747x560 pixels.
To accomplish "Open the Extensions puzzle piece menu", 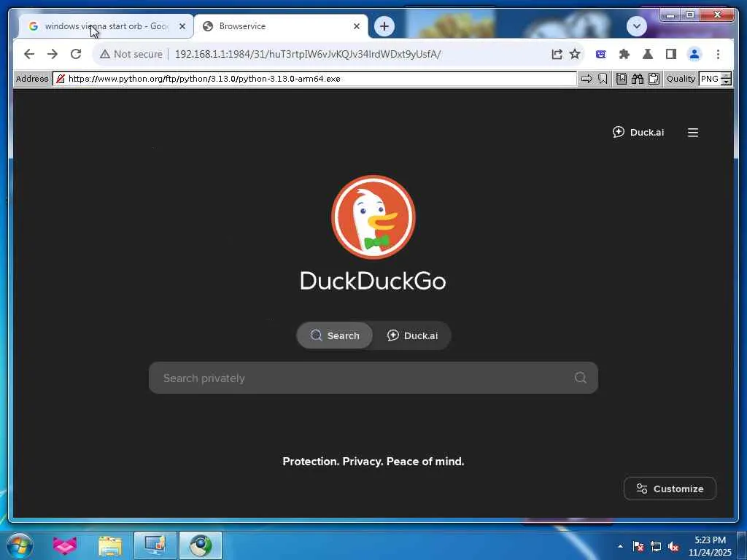I will [x=624, y=54].
